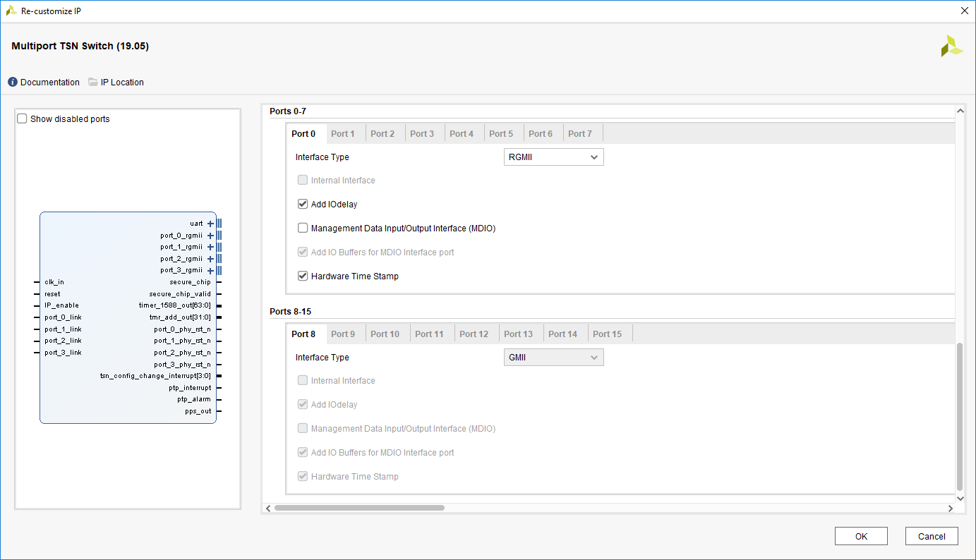Click Add IO Buffers checkbox under Port 0
Image resolution: width=976 pixels, height=560 pixels.
pos(303,252)
